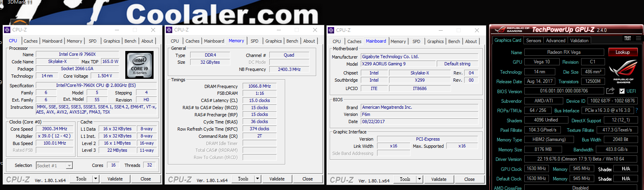Click the Bus Interface question mark icon
The height and width of the screenshot is (190, 644).
[x=637, y=110]
